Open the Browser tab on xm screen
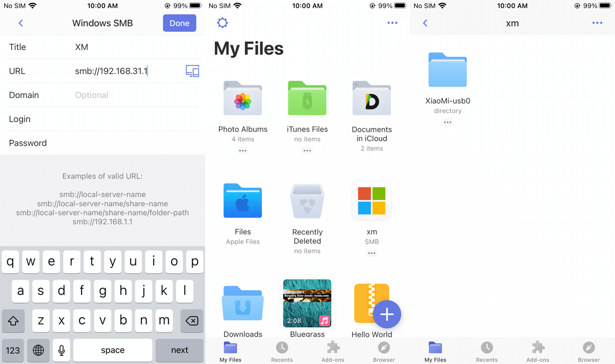Viewport: 615px width, 364px height. (x=589, y=351)
